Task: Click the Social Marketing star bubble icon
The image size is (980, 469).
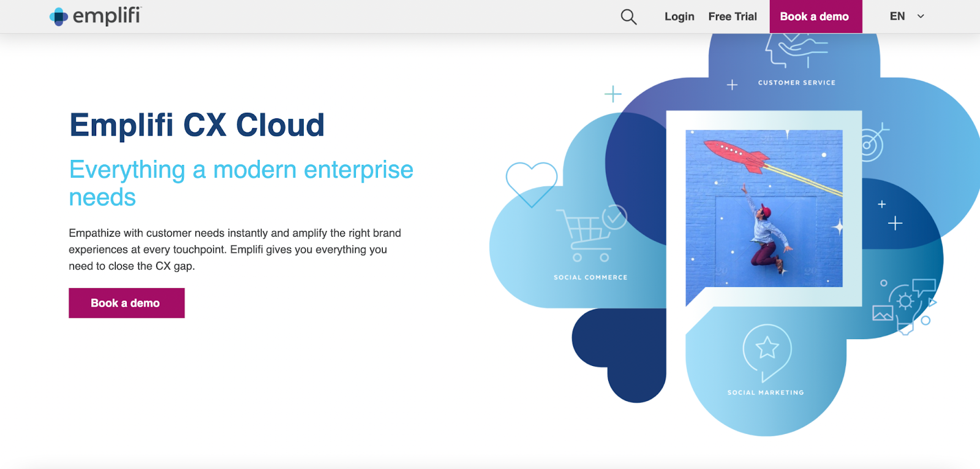Action: [767, 353]
